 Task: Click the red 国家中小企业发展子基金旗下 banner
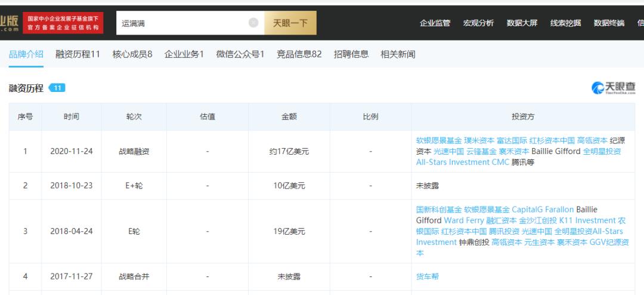pyautogui.click(x=63, y=23)
